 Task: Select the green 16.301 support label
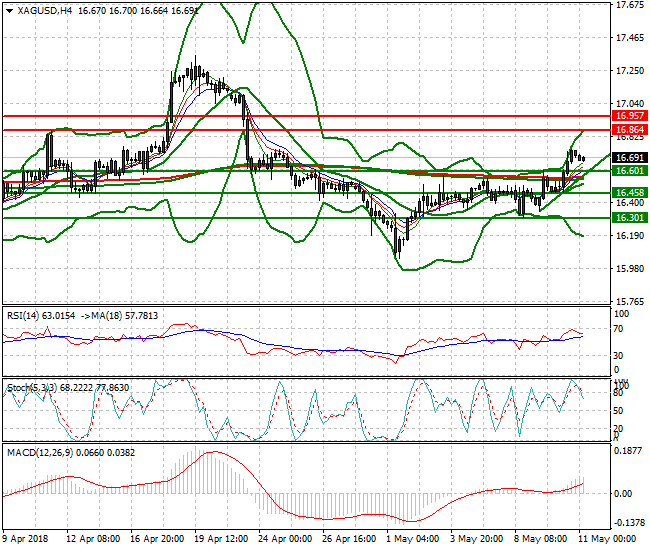(628, 217)
